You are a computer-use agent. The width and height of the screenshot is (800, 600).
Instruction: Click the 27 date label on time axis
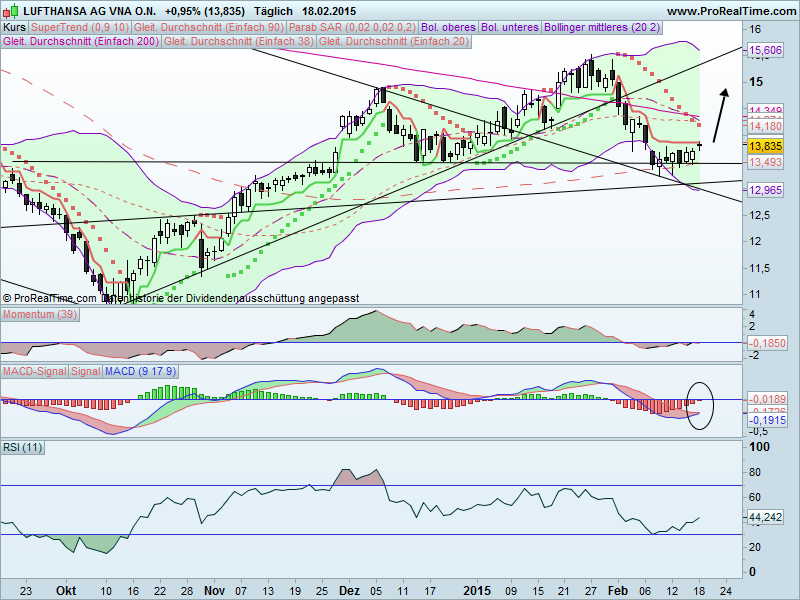[591, 591]
